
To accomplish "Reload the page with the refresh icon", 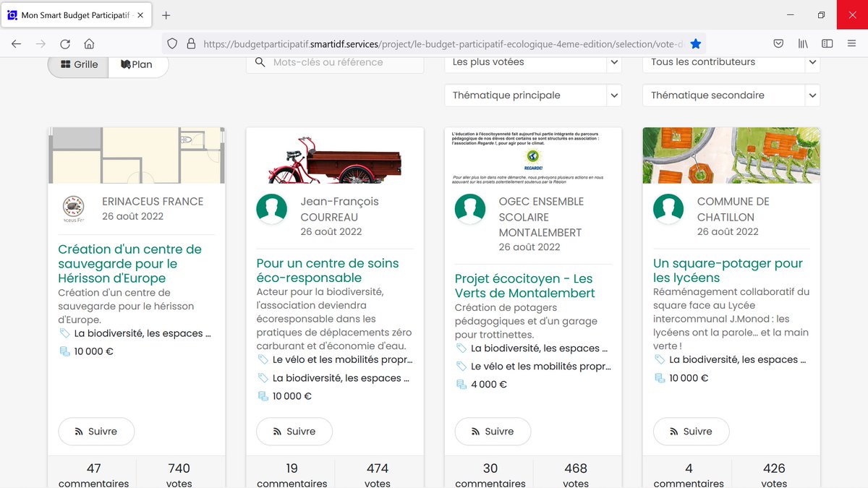I will [x=65, y=43].
